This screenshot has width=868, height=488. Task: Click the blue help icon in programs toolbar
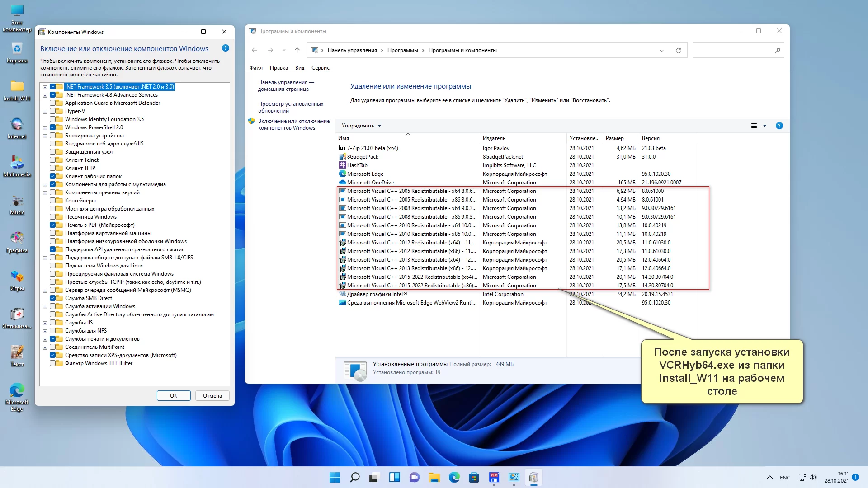point(779,126)
